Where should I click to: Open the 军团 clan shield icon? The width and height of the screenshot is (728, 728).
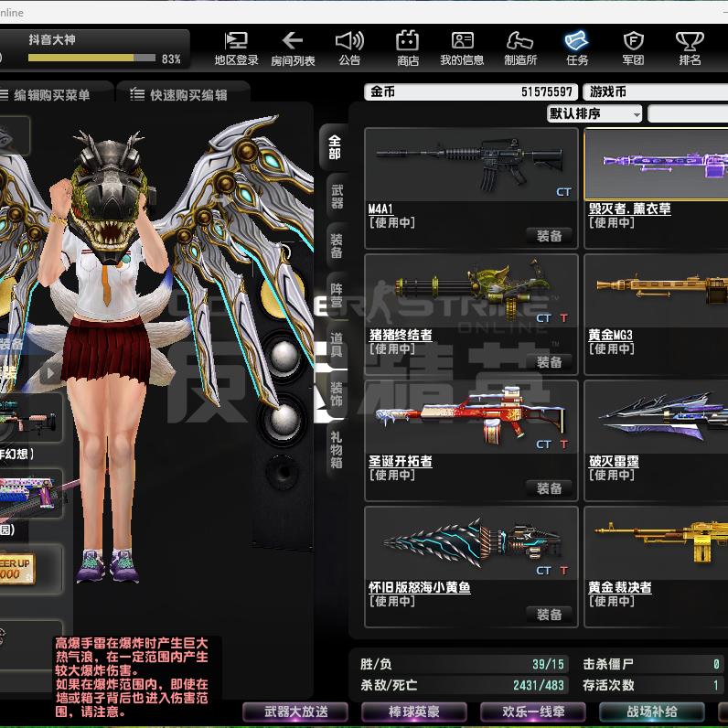(x=633, y=48)
